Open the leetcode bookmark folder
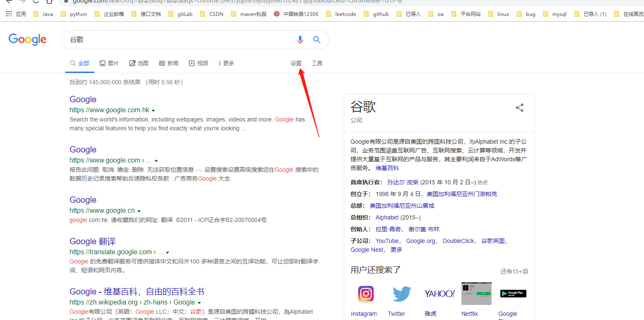Screen dimensions: 644x320 (341, 14)
